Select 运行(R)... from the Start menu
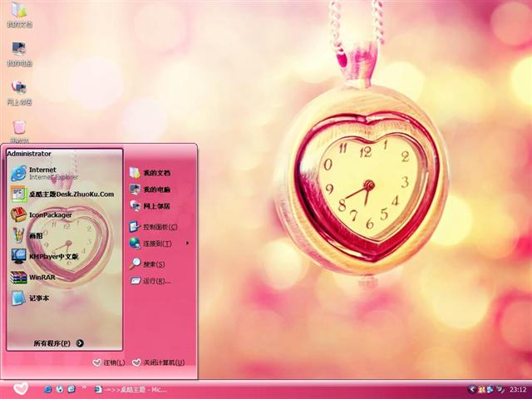This screenshot has height=399, width=532. click(155, 281)
